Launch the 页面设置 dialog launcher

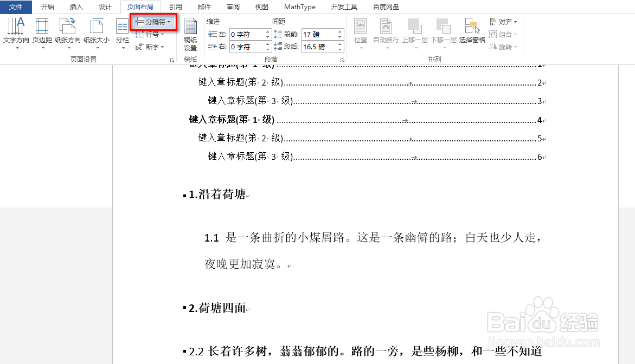(x=172, y=60)
